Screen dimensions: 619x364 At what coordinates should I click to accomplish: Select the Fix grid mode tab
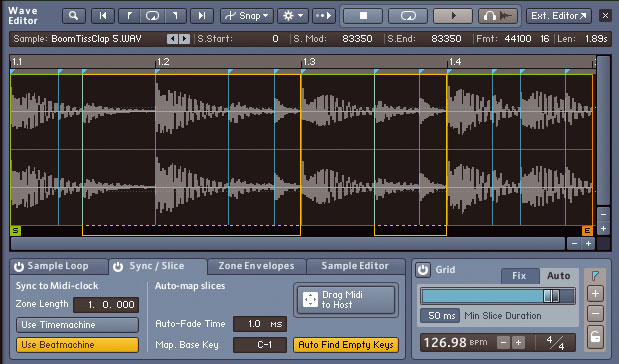pos(519,276)
